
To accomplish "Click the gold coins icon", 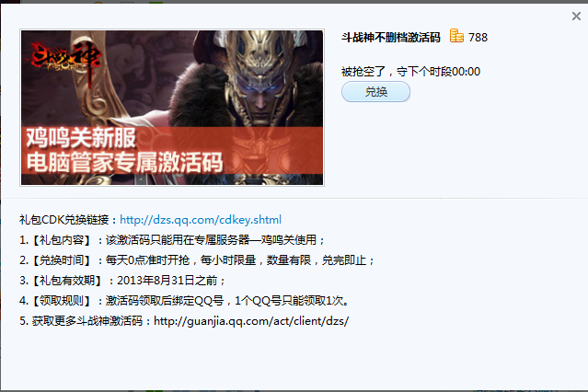I will (456, 36).
